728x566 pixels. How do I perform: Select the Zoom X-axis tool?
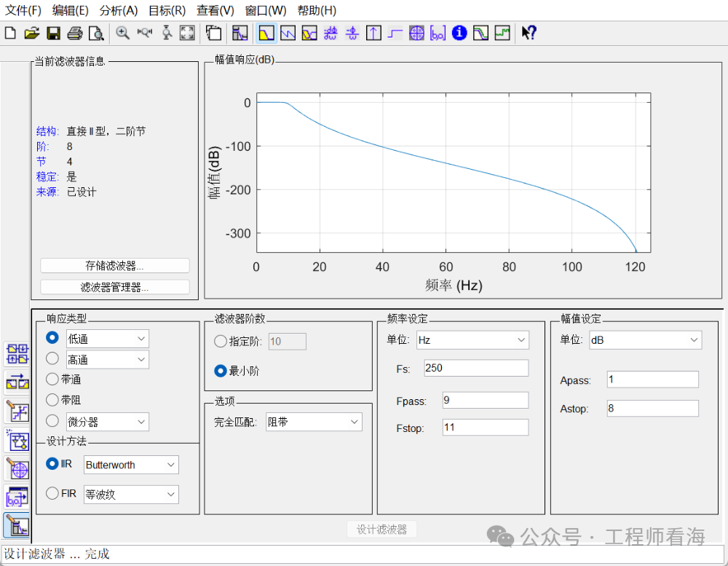pyautogui.click(x=144, y=33)
